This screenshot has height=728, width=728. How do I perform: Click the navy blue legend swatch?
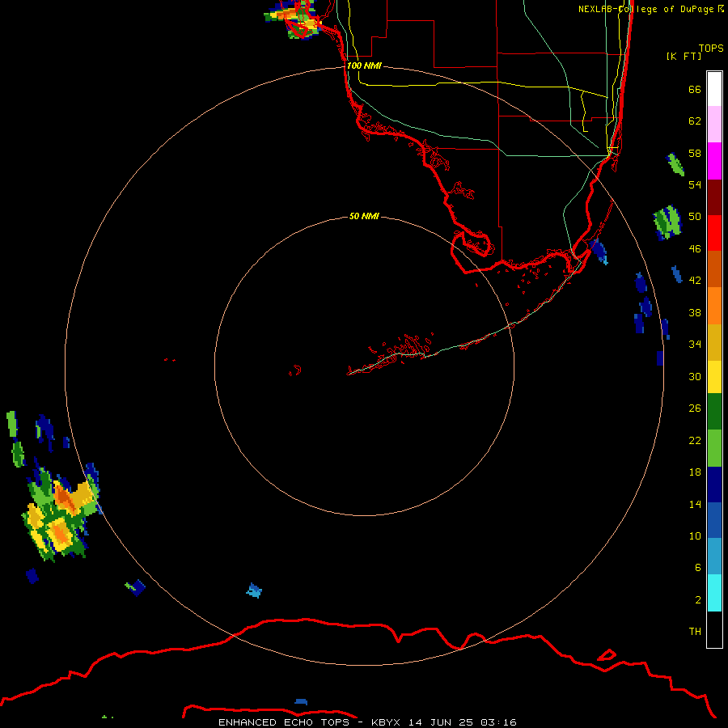click(x=714, y=485)
